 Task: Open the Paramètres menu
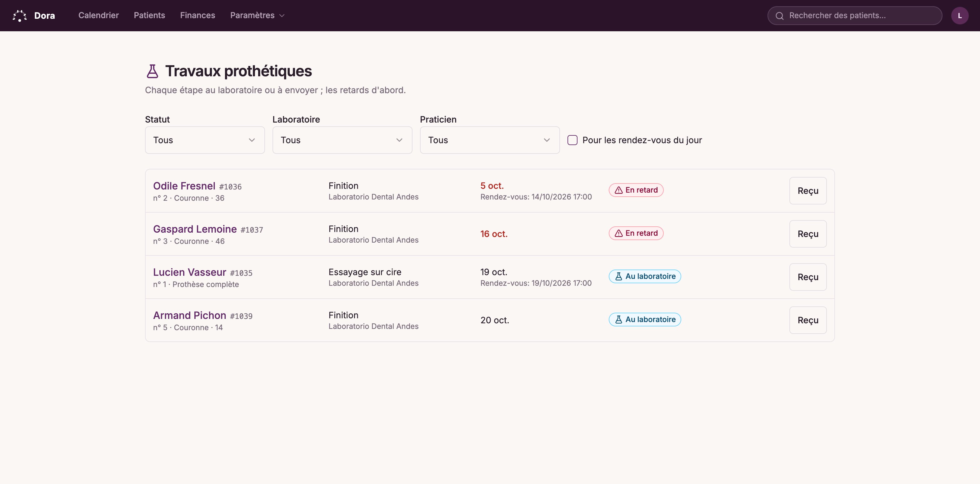click(x=257, y=15)
